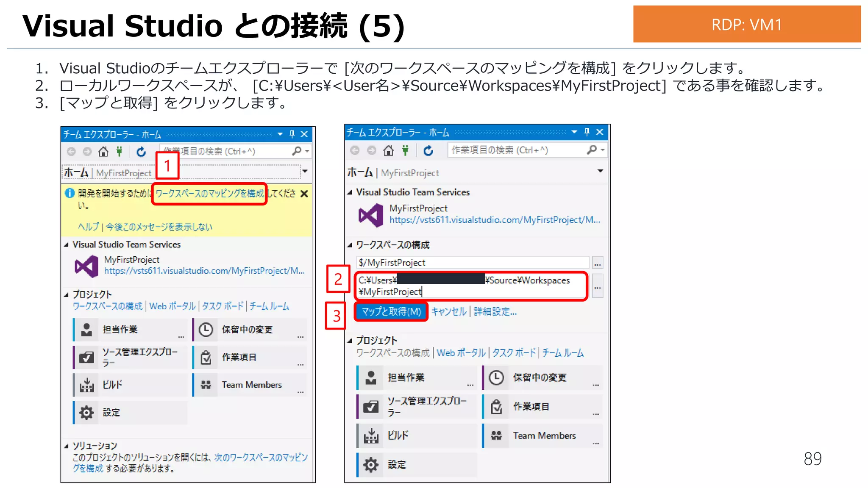Screen dimensions: 868x488
Task: Collapse プロジェクト section in left panel
Action: pos(67,294)
